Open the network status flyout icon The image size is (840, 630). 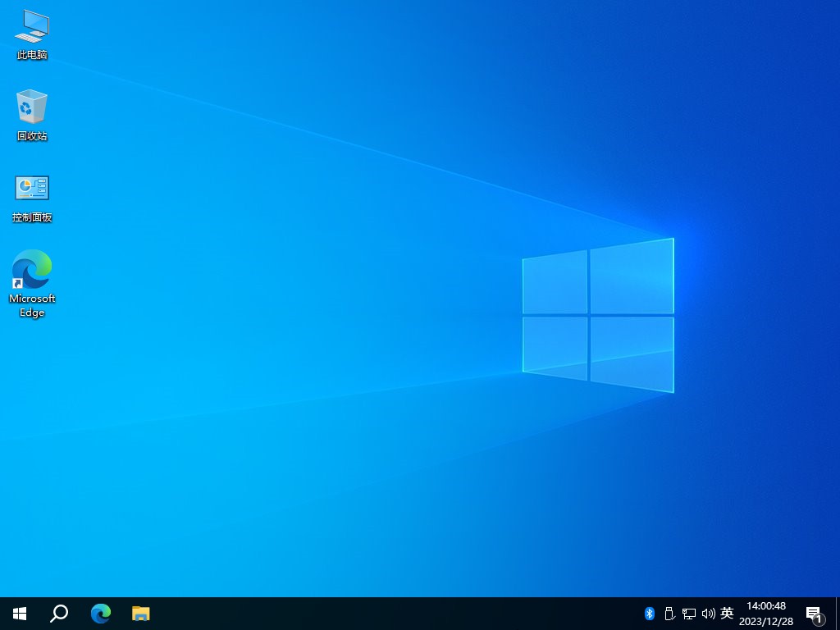[x=689, y=613]
